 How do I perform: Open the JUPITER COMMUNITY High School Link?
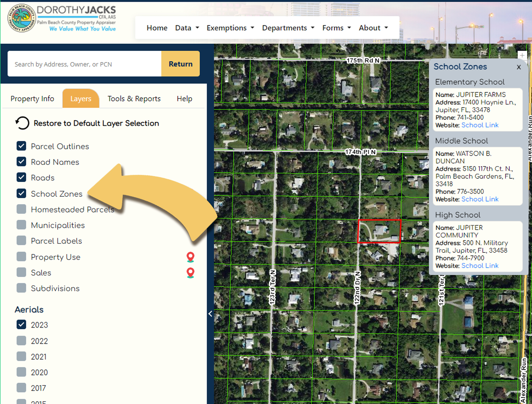coord(480,265)
